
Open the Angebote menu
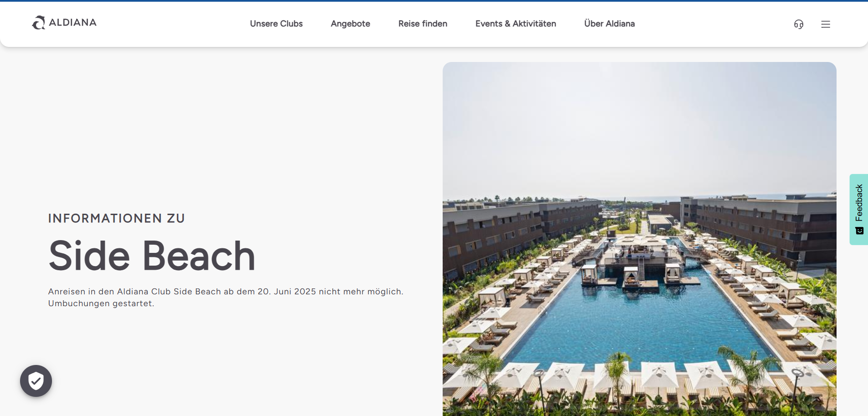[351, 24]
